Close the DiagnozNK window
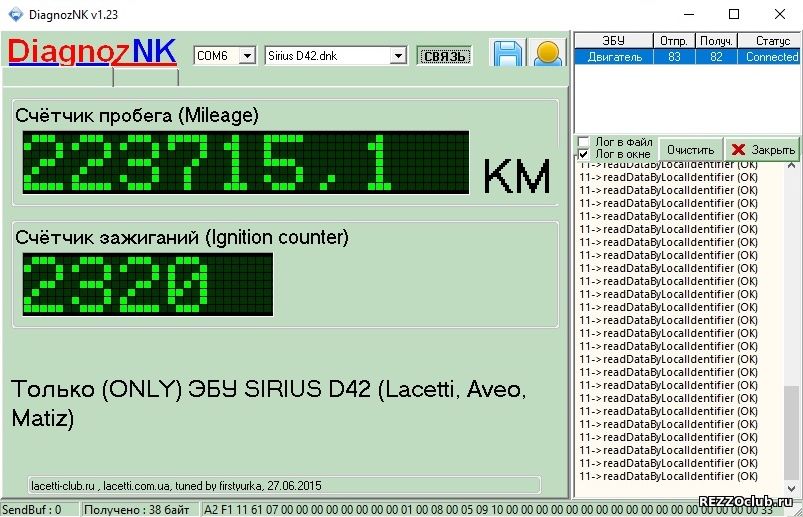 779,14
